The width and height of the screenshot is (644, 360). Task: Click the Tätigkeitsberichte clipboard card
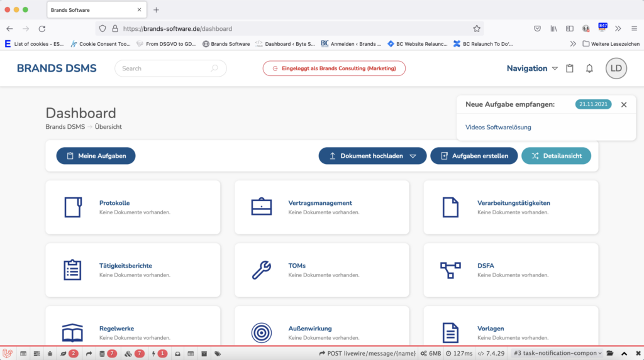(133, 270)
